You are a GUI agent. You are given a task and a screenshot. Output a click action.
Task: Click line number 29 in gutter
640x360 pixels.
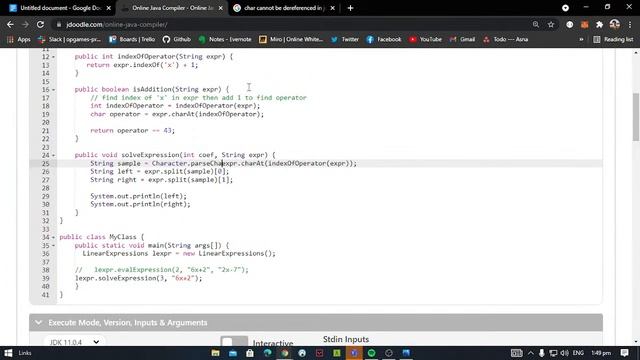tap(45, 196)
